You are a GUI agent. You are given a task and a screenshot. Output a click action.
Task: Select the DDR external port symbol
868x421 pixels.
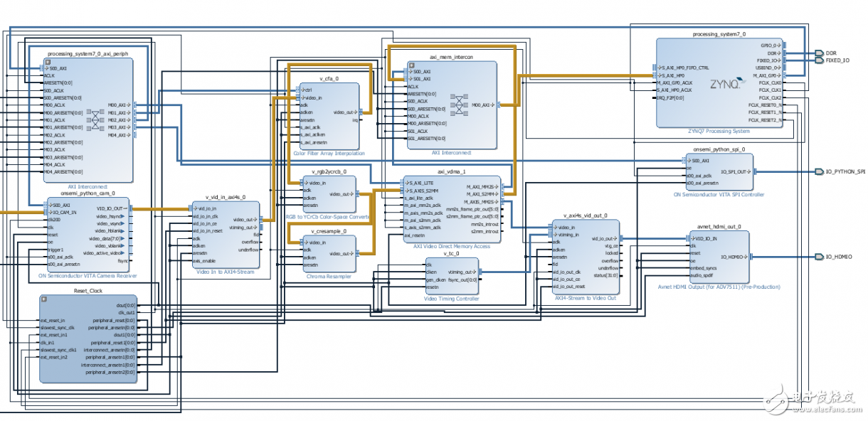point(819,53)
